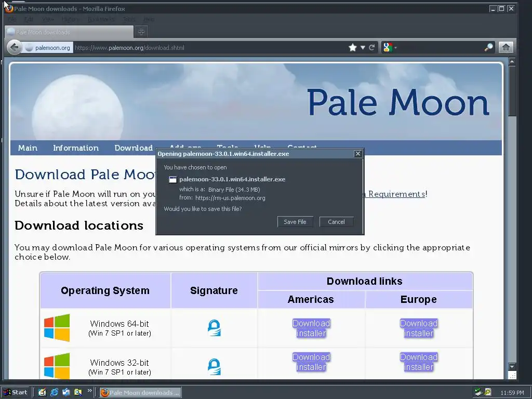Follow the Requirements link

[396, 194]
